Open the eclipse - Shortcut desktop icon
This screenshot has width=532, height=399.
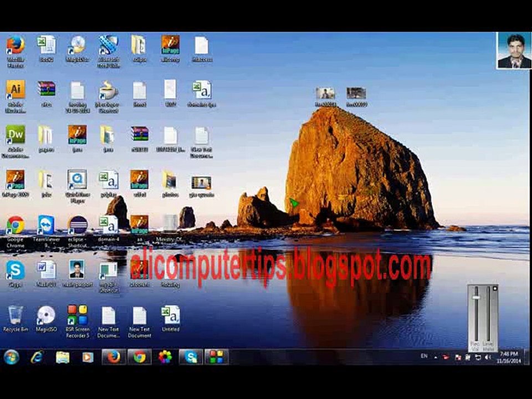coord(78,232)
